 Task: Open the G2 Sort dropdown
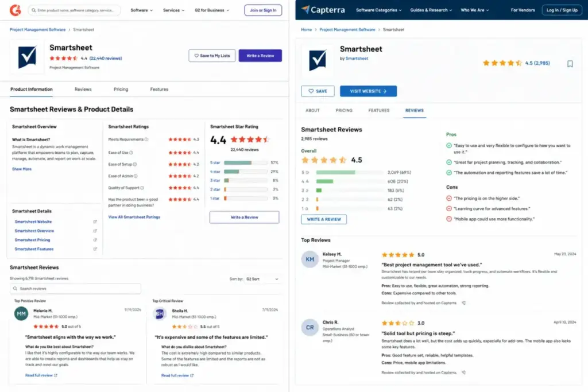[x=262, y=279]
